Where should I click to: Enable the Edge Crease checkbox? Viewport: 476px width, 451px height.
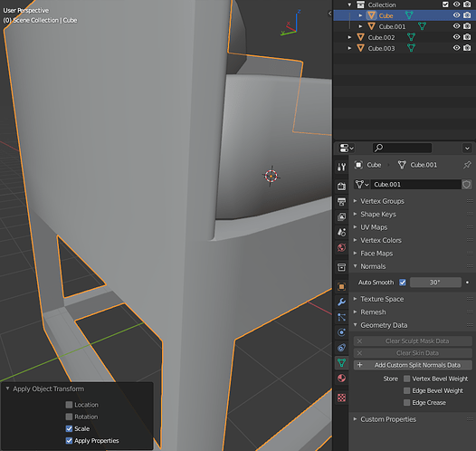pos(407,403)
